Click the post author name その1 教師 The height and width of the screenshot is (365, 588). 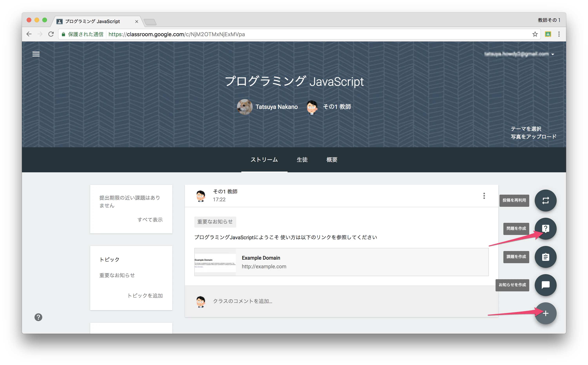pos(225,192)
